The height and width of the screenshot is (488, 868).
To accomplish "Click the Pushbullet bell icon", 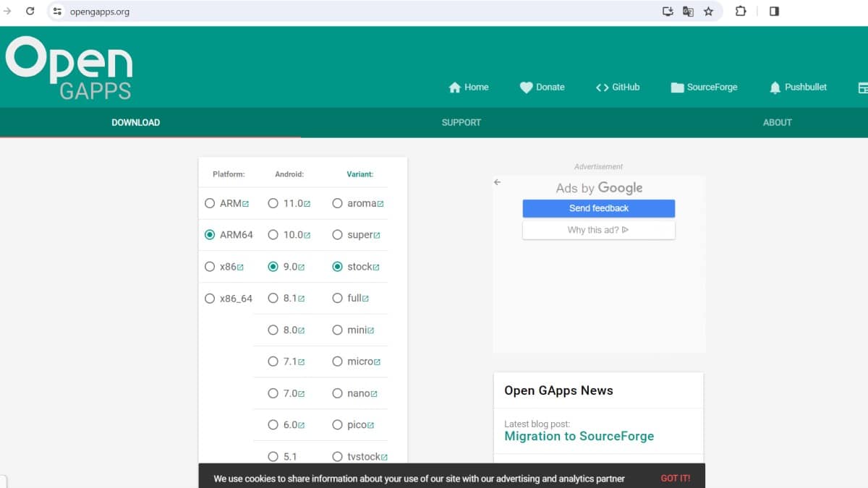I will [775, 87].
